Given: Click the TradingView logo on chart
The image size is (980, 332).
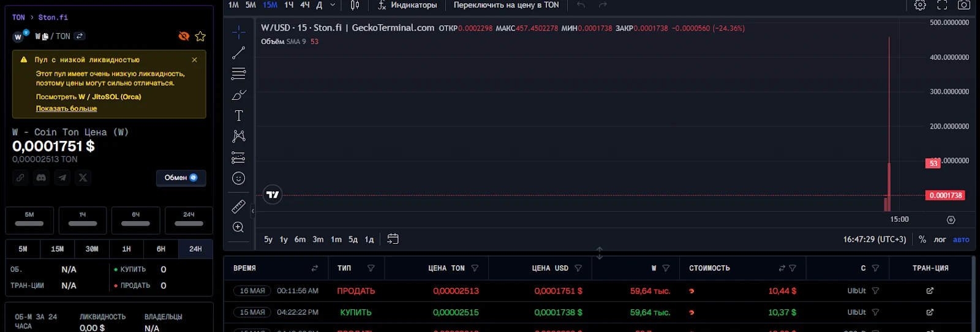Looking at the screenshot, I should point(273,195).
